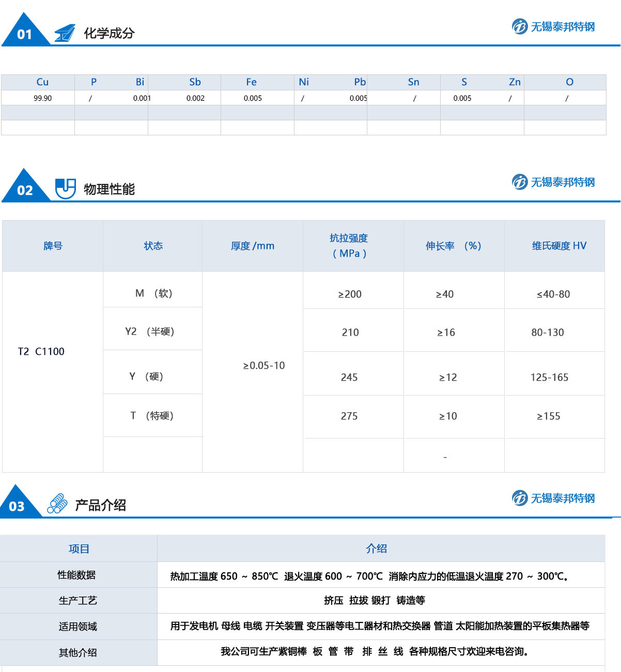Click the beaker icon beside 物理性能

click(66, 189)
